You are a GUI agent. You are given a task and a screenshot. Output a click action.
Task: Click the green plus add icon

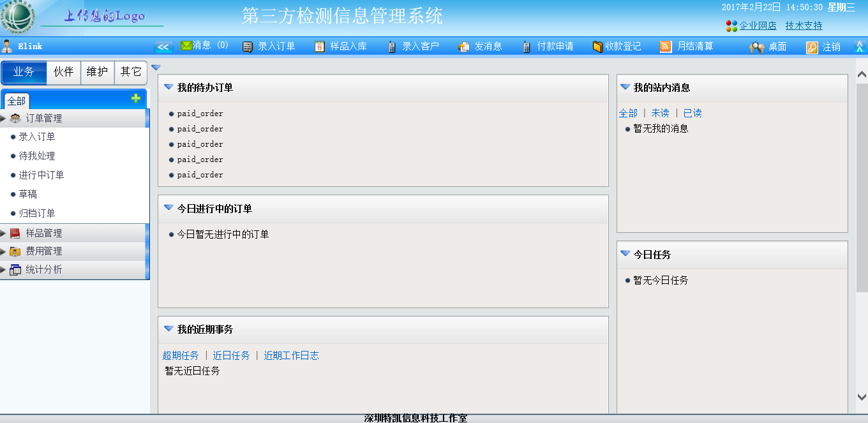coord(136,98)
